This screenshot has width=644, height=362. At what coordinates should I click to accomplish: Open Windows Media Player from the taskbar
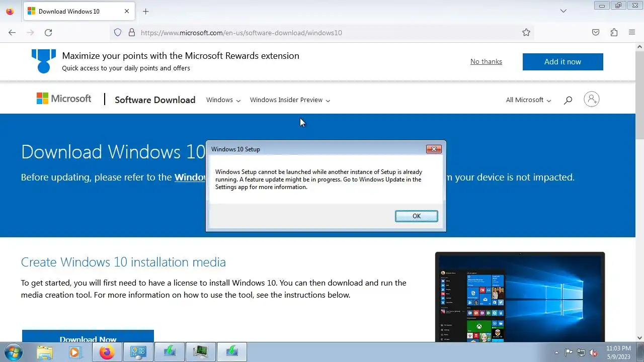tap(75, 352)
